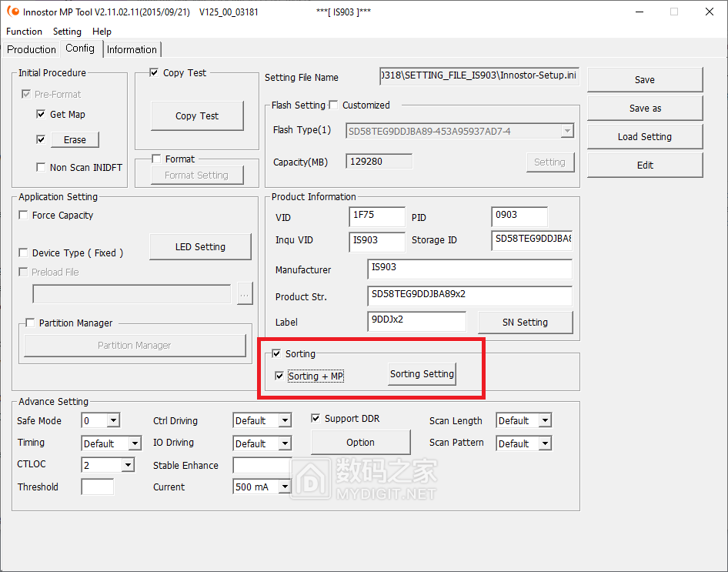The height and width of the screenshot is (572, 728).
Task: Expand the Safe Mode dropdown
Action: pos(113,421)
